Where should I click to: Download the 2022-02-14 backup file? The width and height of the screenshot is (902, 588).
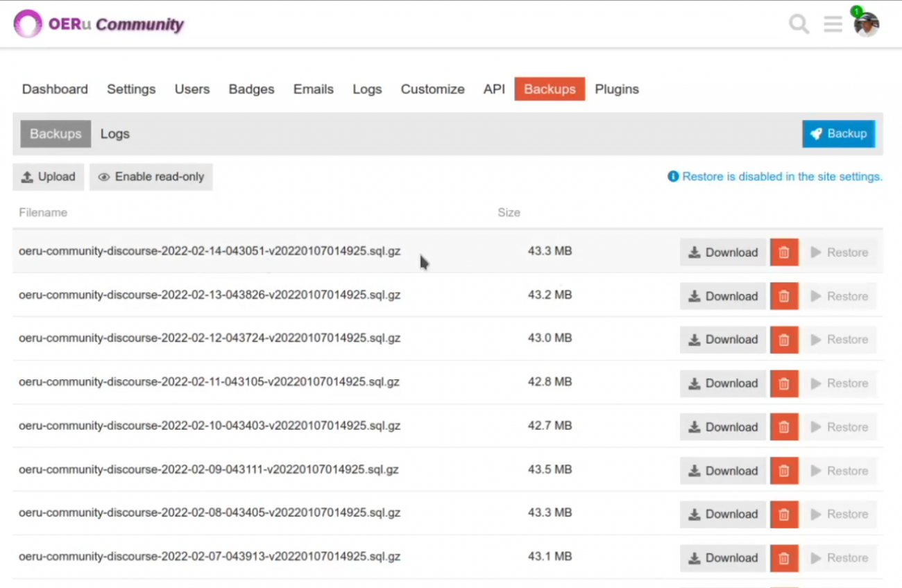click(x=723, y=252)
